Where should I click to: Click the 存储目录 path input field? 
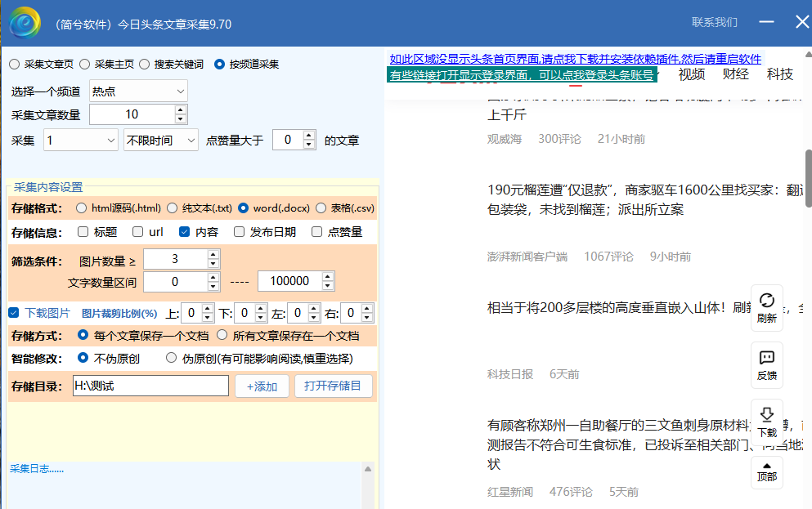150,386
